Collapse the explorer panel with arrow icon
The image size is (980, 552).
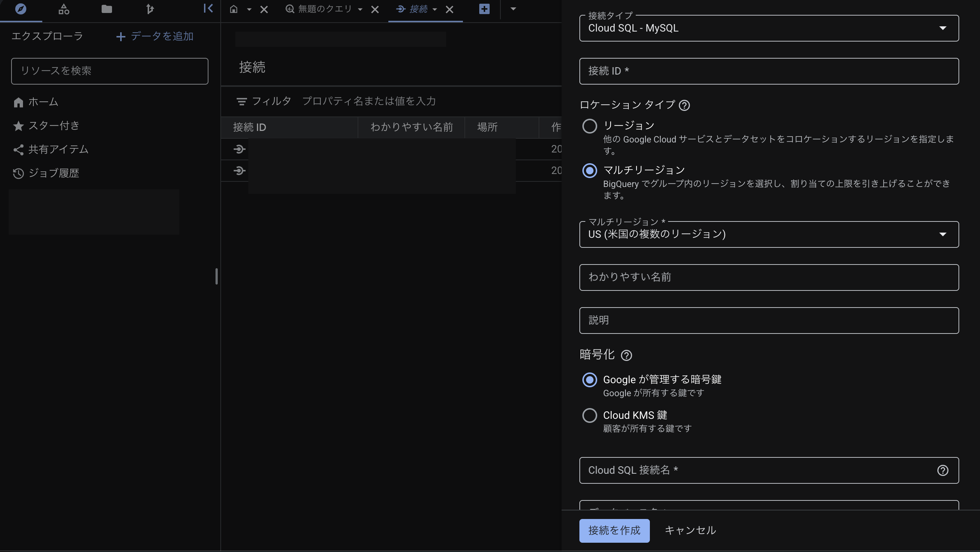tap(208, 9)
